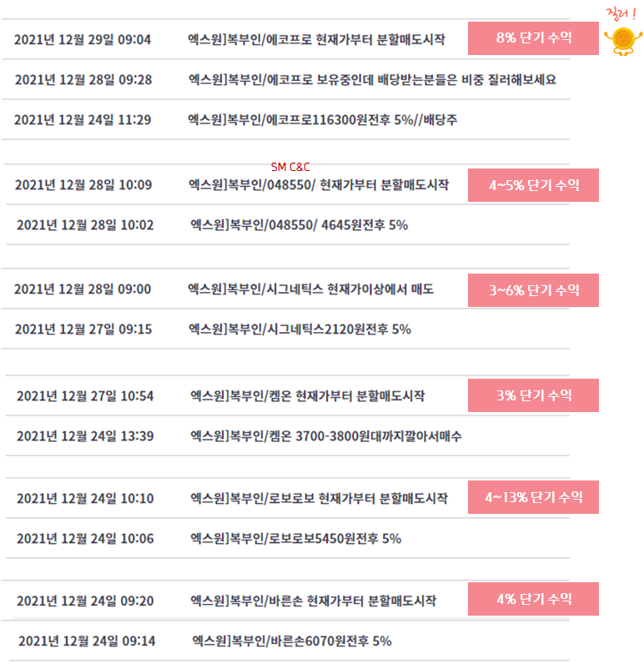
Task: Open the 켐온 현재가부터 분할매도시작 message
Action: pos(308,396)
